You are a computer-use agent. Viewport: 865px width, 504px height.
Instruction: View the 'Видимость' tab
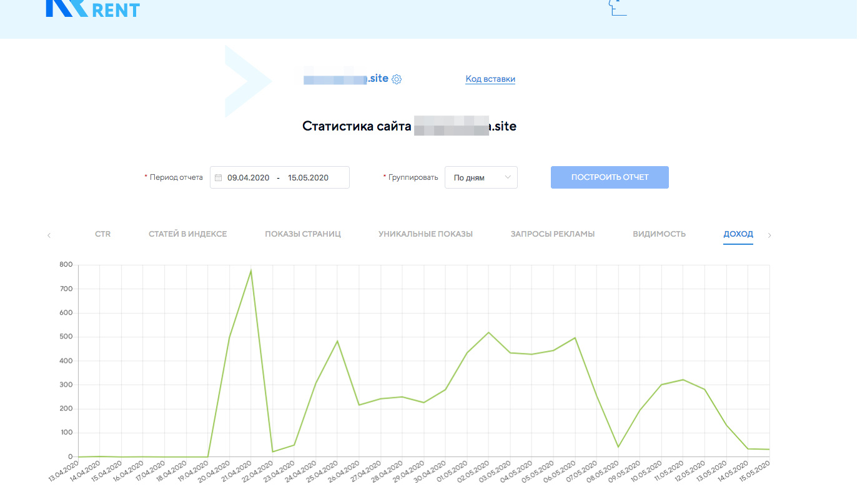659,234
